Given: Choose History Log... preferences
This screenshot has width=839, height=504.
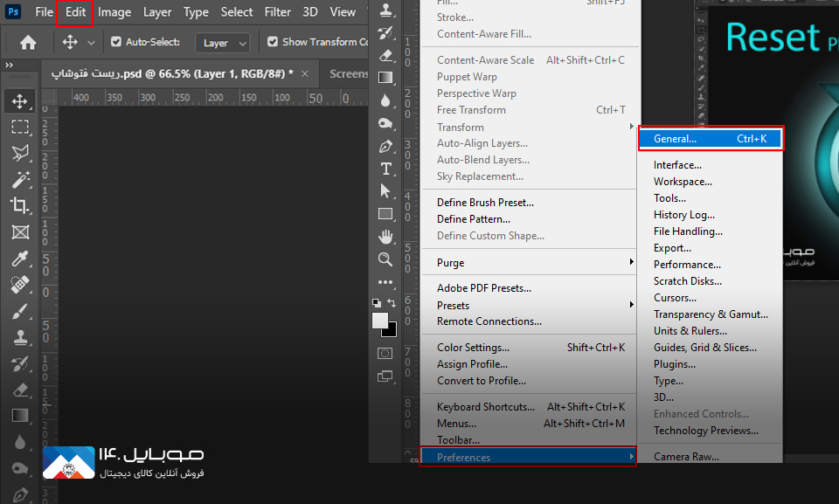Looking at the screenshot, I should coord(710,215).
